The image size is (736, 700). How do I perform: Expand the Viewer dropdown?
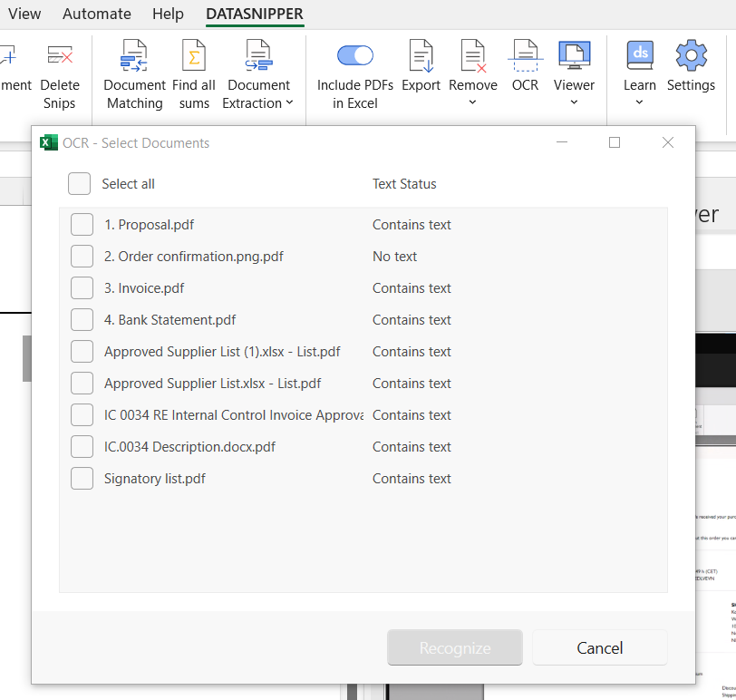click(x=574, y=102)
